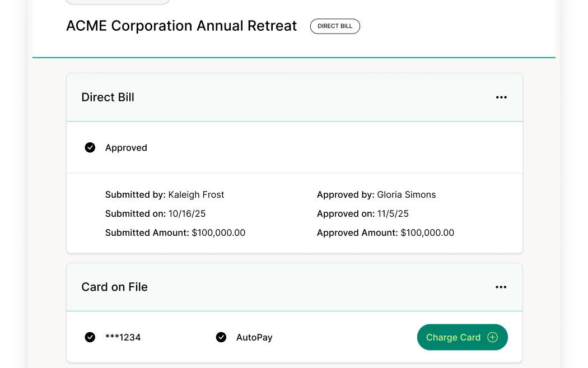Click the masked card number ***1234
The width and height of the screenshot is (588, 368).
(123, 338)
